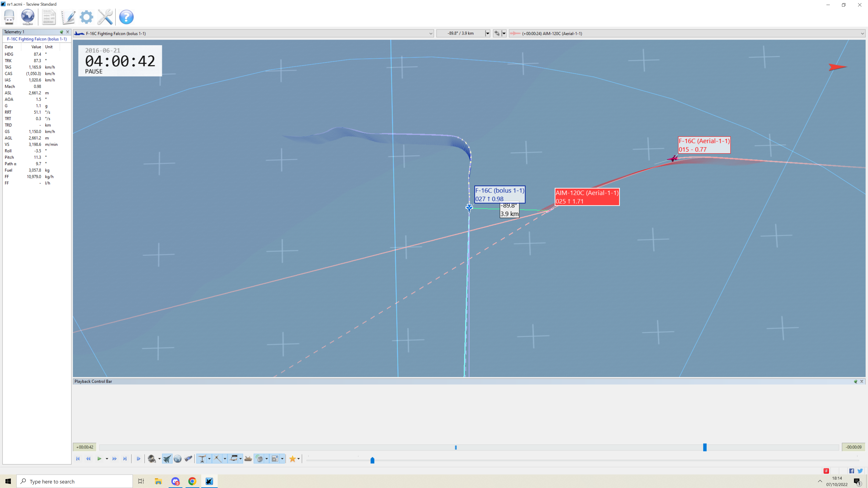Pin the Telemetry 1 panel
Viewport: 868px width, 488px height.
click(x=62, y=32)
